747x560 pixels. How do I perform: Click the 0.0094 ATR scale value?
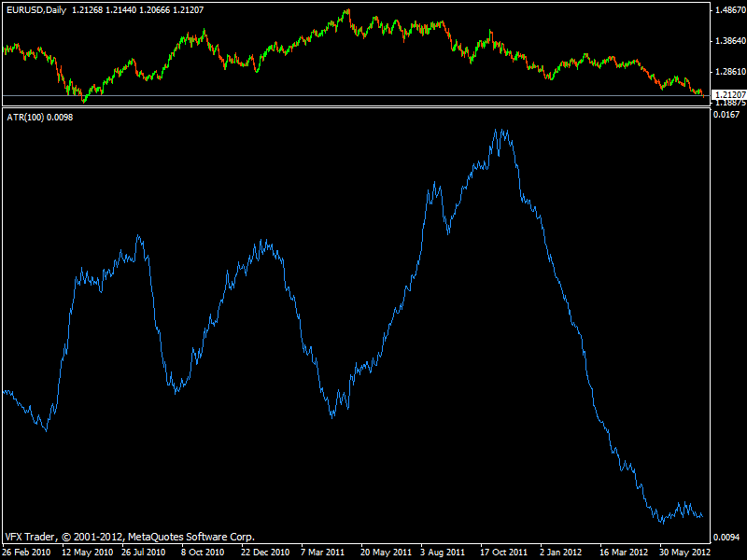[x=726, y=538]
